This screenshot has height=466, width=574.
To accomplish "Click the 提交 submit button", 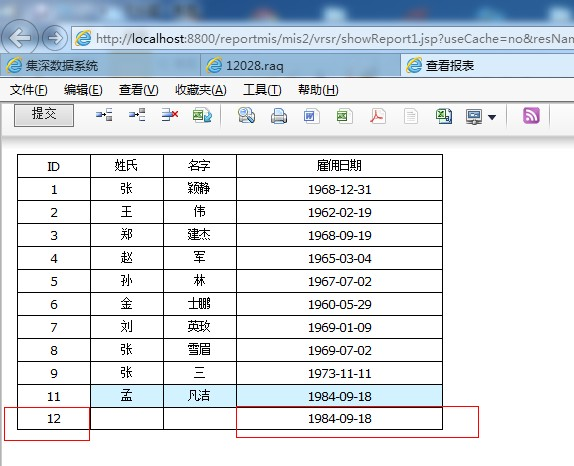I will click(44, 115).
